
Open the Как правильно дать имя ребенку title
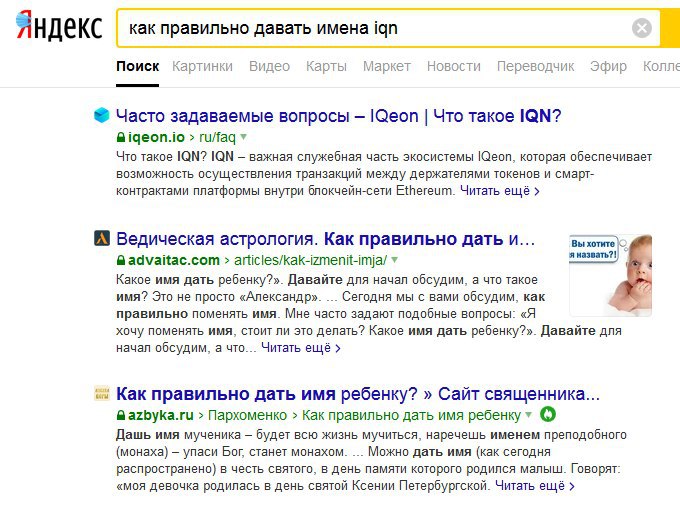[358, 394]
